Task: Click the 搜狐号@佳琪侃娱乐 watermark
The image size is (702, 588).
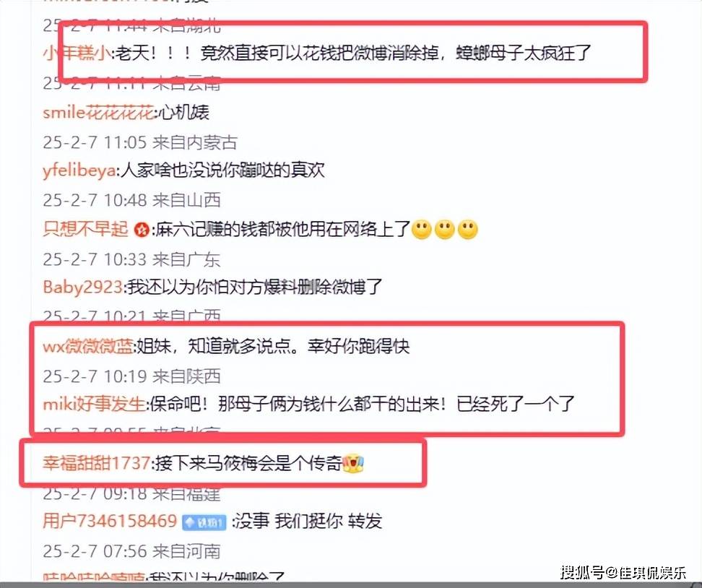Action: [x=623, y=572]
